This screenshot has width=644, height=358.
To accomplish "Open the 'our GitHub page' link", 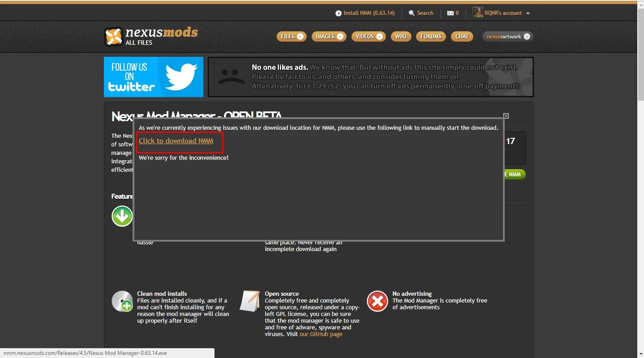I will point(321,334).
